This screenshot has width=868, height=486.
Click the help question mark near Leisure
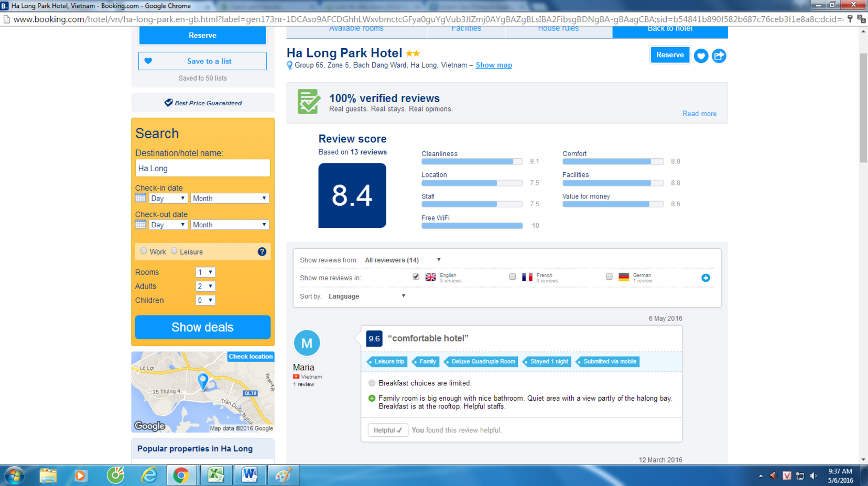coord(262,252)
